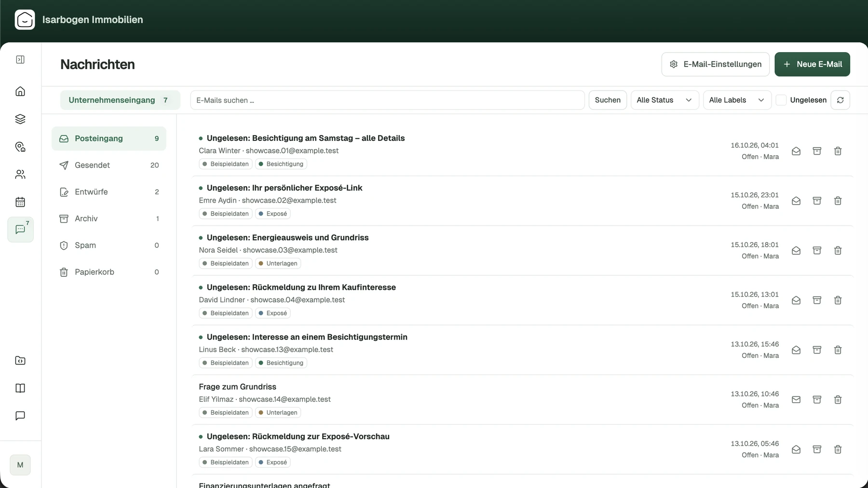Click Exposé label on Lara Sommer email
868x488 pixels.
coord(272,462)
